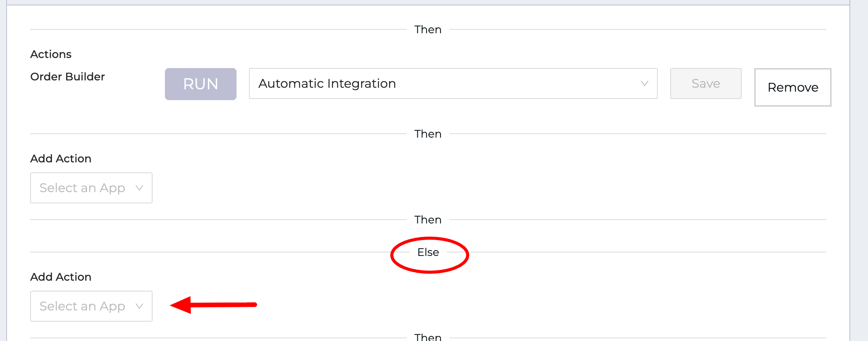Click the bottommost Then divider label

[428, 337]
